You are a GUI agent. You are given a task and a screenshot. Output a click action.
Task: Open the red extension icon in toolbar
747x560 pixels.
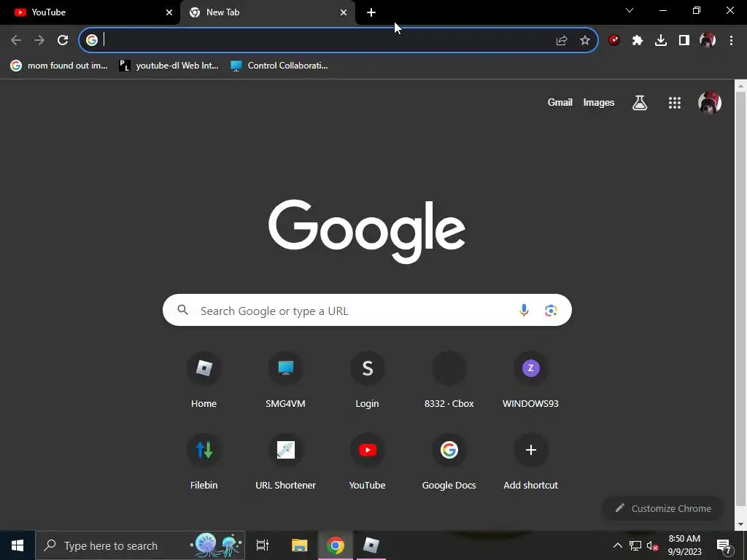(614, 41)
